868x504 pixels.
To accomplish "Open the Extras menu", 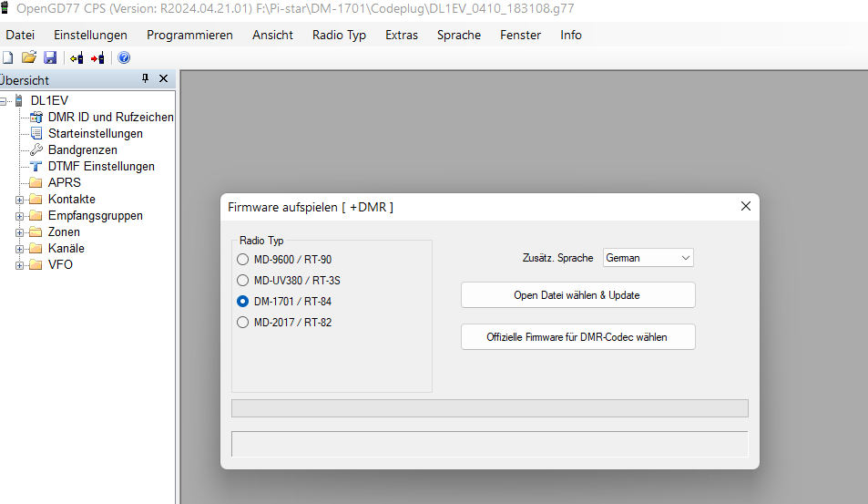I will [401, 35].
